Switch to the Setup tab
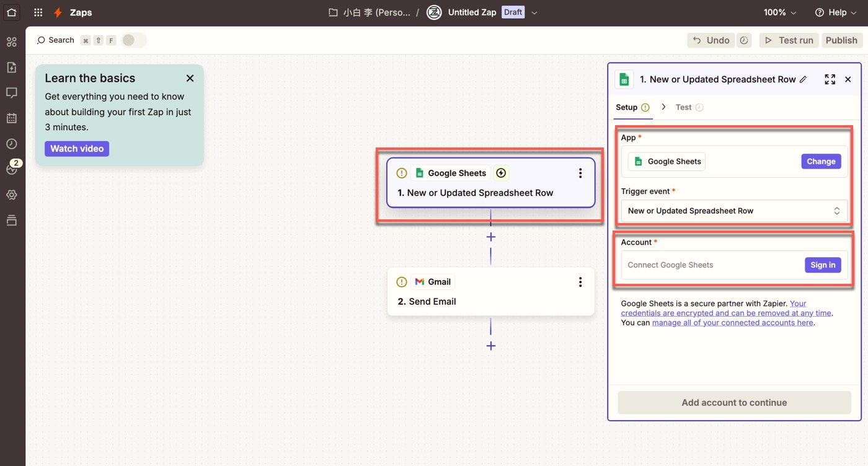 pyautogui.click(x=632, y=107)
